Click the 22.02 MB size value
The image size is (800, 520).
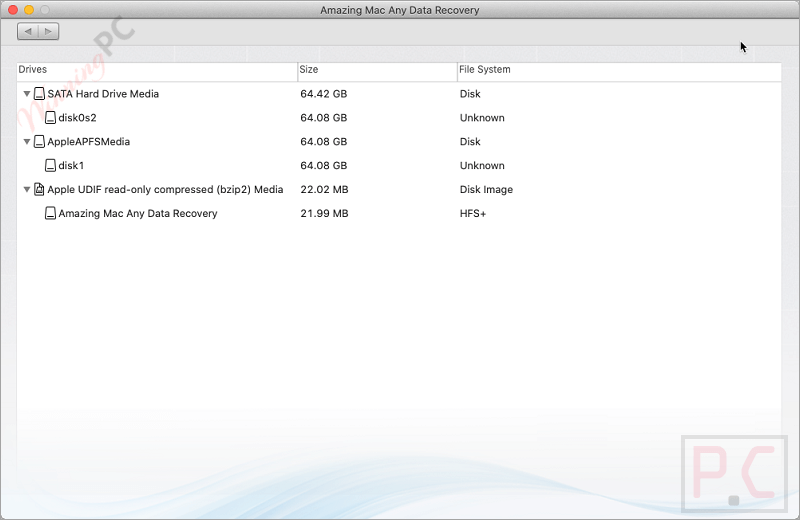(x=324, y=190)
